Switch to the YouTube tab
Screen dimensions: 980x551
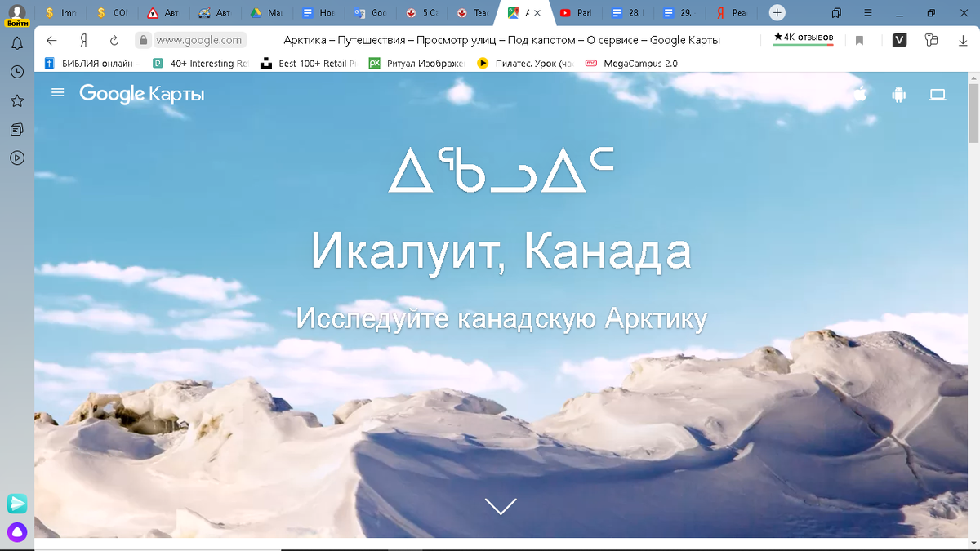point(580,13)
